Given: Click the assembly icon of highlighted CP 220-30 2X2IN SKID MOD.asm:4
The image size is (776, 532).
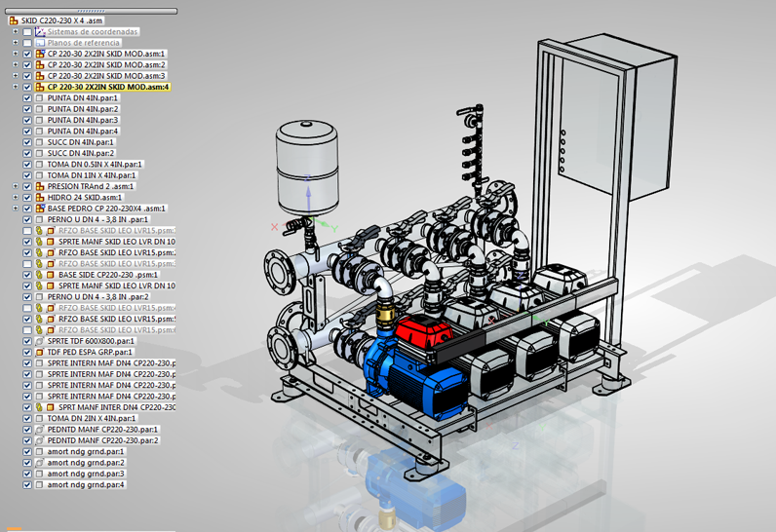Looking at the screenshot, I should [40, 87].
